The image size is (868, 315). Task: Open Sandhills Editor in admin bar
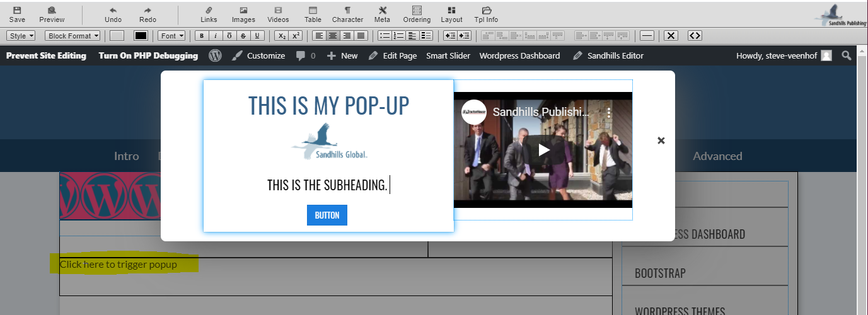608,55
